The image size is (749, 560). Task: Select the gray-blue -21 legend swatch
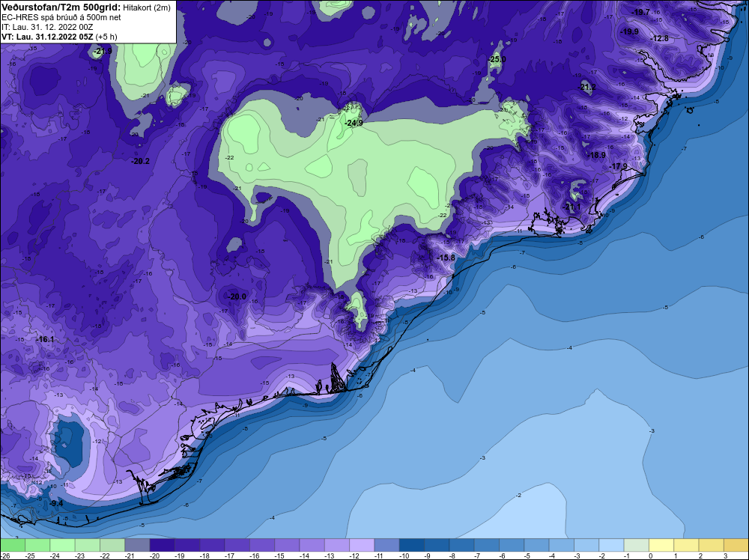(x=137, y=545)
